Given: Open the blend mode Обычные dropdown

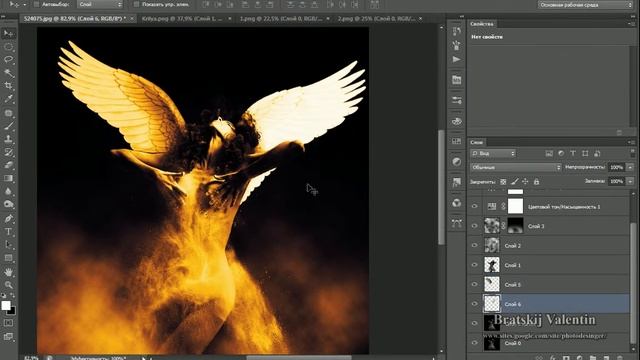Looking at the screenshot, I should (516, 167).
